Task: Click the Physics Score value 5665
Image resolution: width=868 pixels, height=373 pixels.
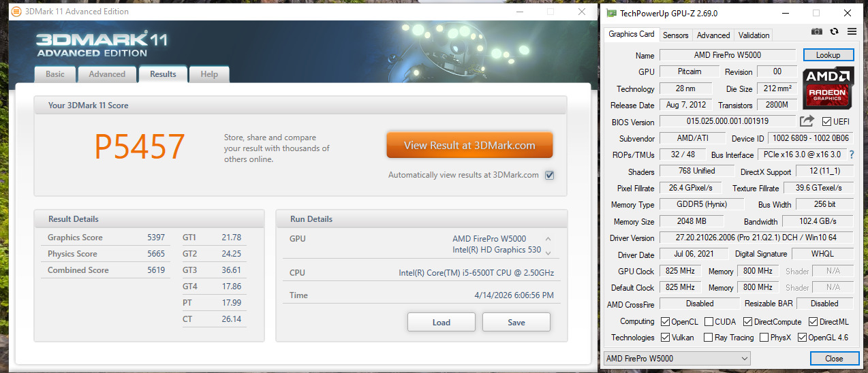Action: coord(156,254)
